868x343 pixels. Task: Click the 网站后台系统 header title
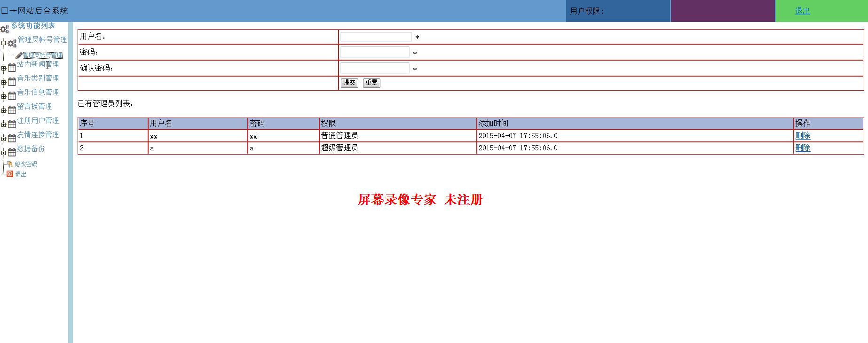click(x=43, y=11)
